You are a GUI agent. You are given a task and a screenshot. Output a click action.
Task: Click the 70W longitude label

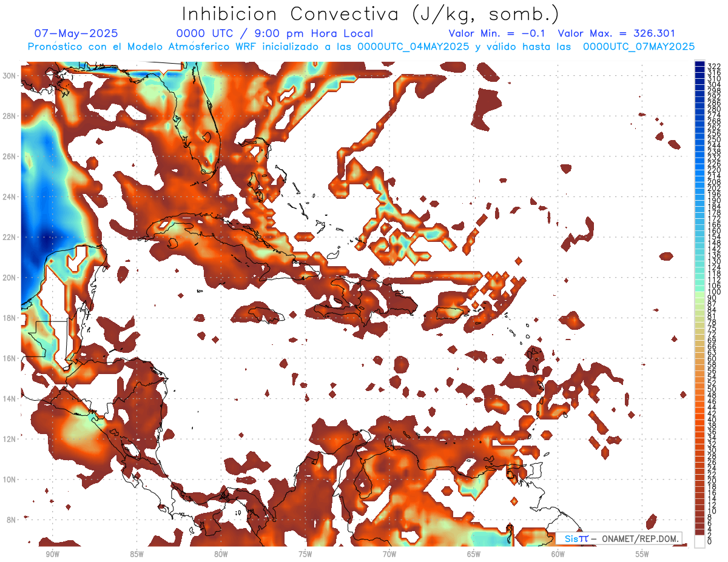[x=389, y=554]
